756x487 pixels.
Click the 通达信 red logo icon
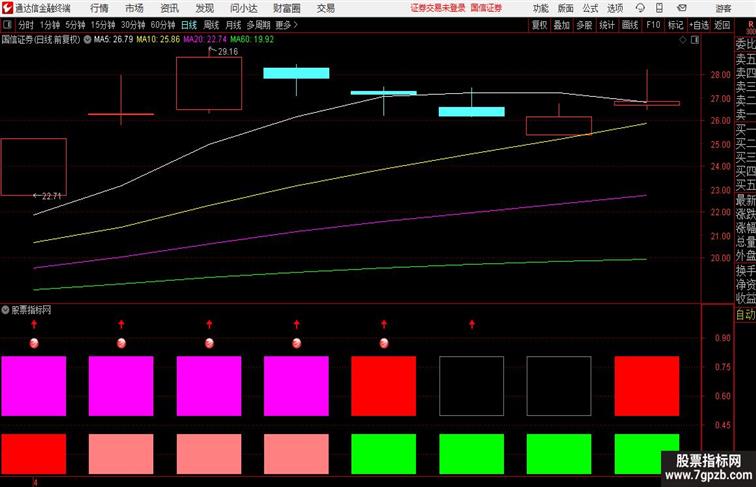[7, 8]
